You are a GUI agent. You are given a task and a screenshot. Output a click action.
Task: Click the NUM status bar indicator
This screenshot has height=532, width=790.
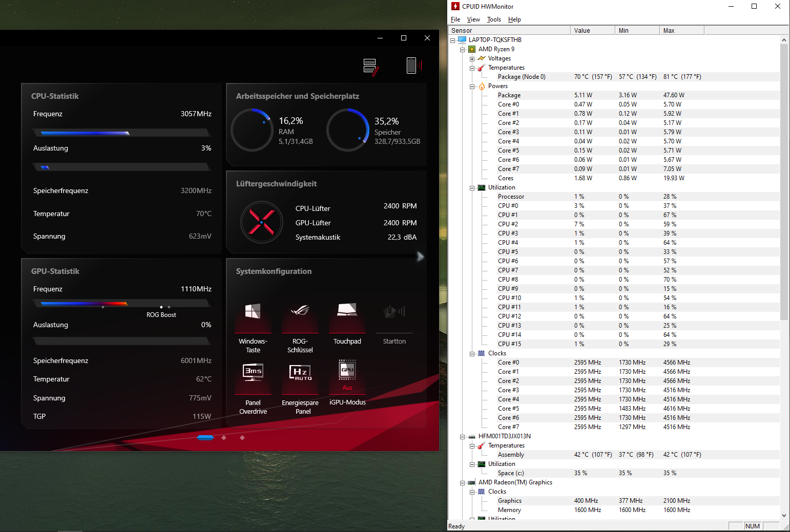[753, 526]
